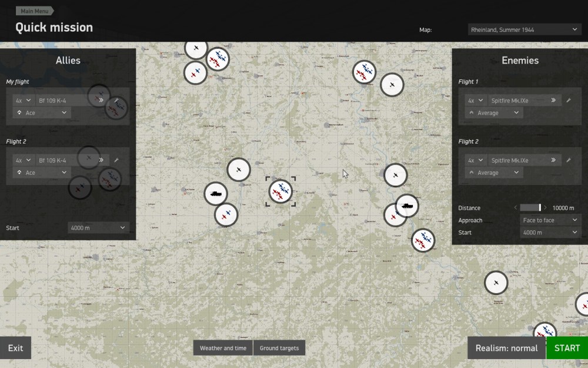Select the bracketed dogfight marker on the map
This screenshot has width=588, height=368.
[280, 191]
